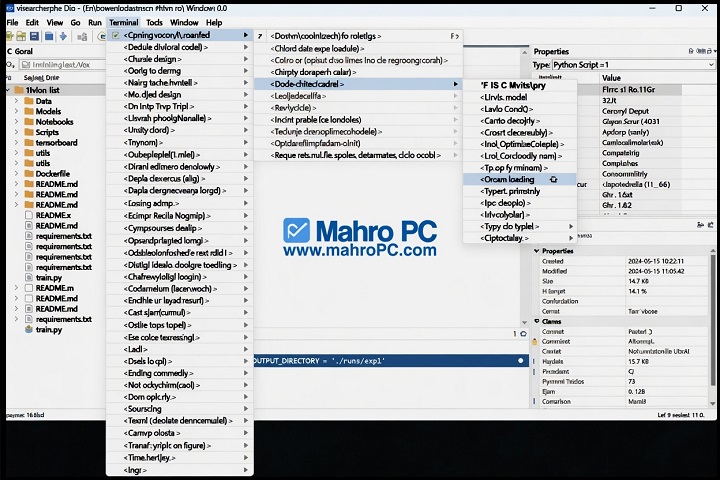
Task: Click the Notebooks folder icon
Action: click(29, 122)
